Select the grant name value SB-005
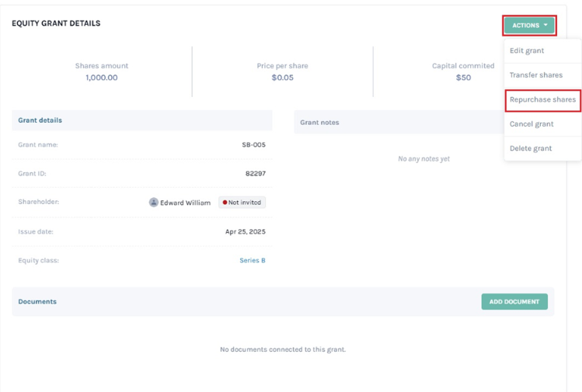 pos(254,144)
